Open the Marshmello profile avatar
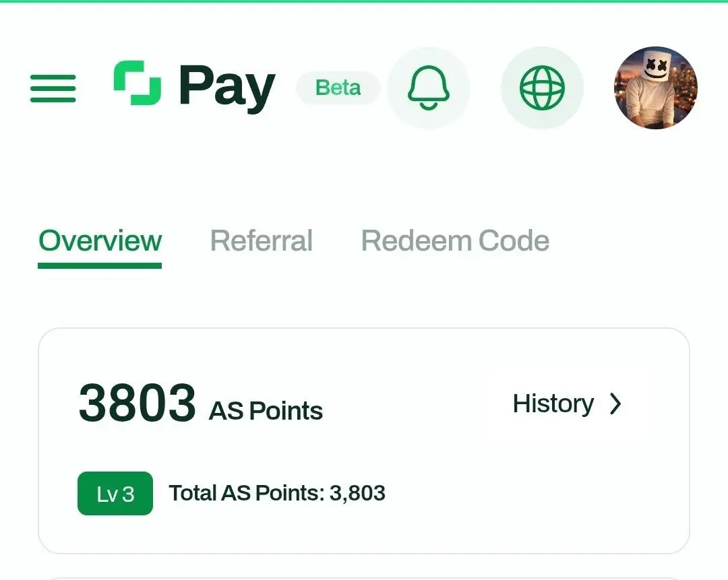 pyautogui.click(x=656, y=88)
